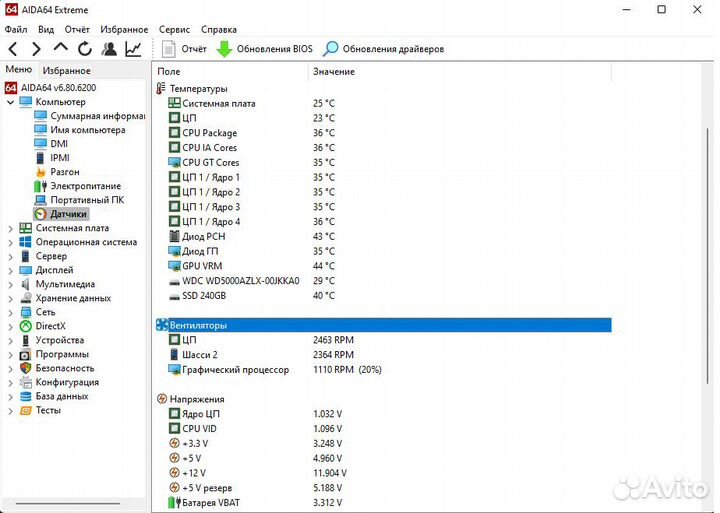The image size is (720, 513).
Task: Click the user profile toolbar icon
Action: click(109, 49)
